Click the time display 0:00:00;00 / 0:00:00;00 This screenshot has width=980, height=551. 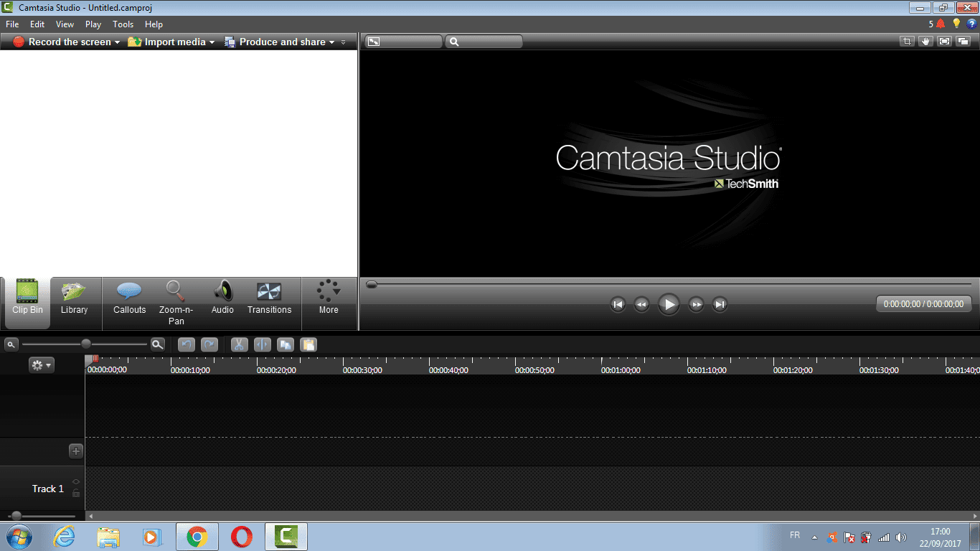pyautogui.click(x=923, y=304)
